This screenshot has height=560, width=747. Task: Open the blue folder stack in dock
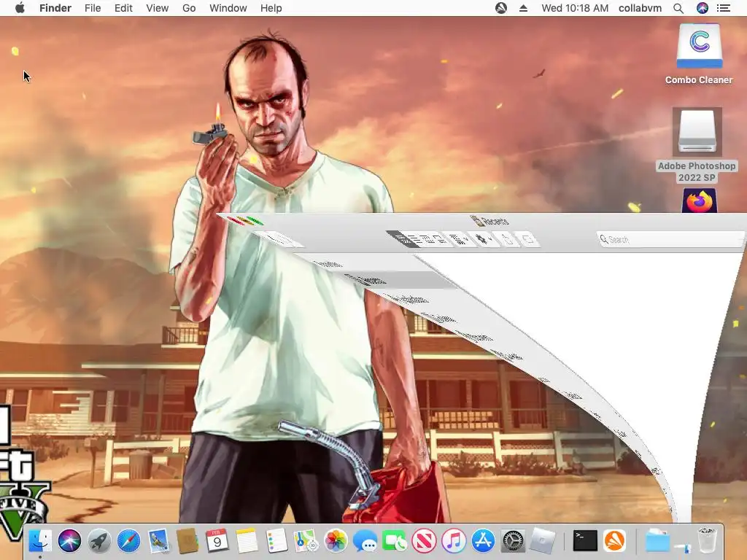tap(657, 541)
